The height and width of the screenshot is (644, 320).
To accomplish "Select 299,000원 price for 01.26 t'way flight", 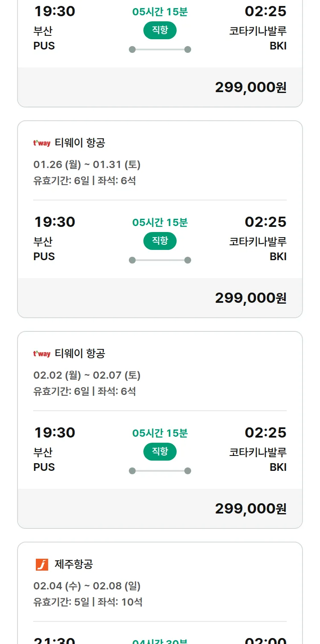I will (x=250, y=298).
